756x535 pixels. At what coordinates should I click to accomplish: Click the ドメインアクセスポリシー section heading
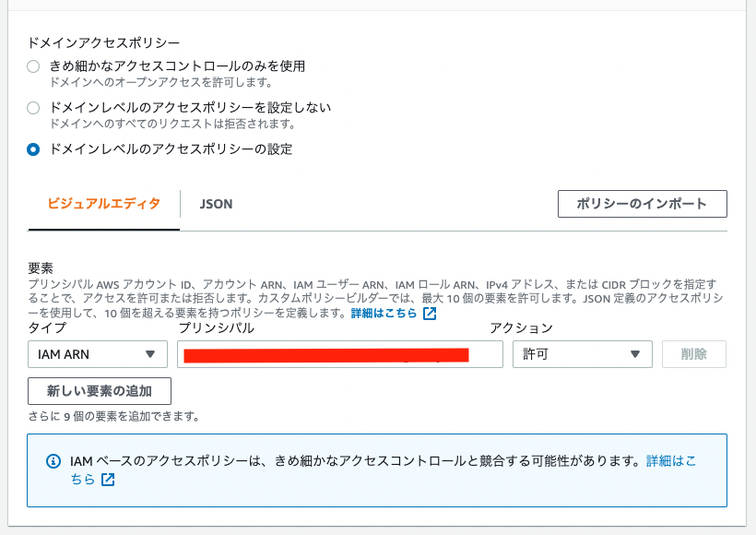coord(103,43)
